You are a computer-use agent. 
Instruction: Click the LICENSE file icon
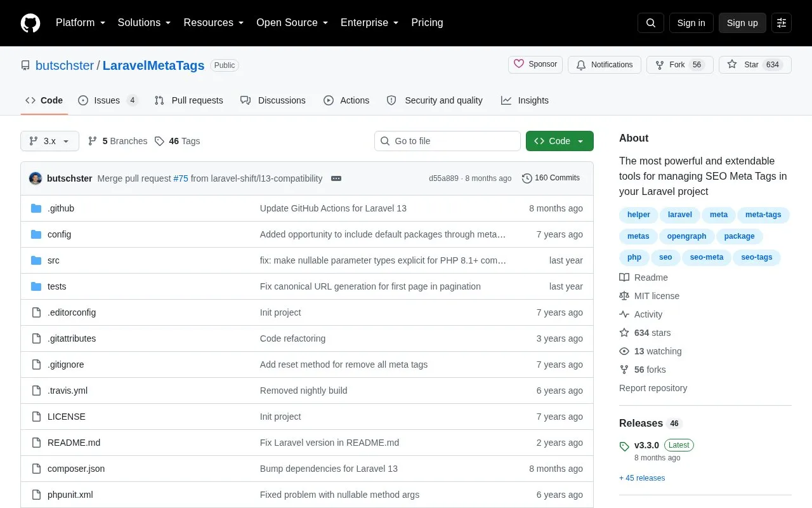(x=36, y=417)
